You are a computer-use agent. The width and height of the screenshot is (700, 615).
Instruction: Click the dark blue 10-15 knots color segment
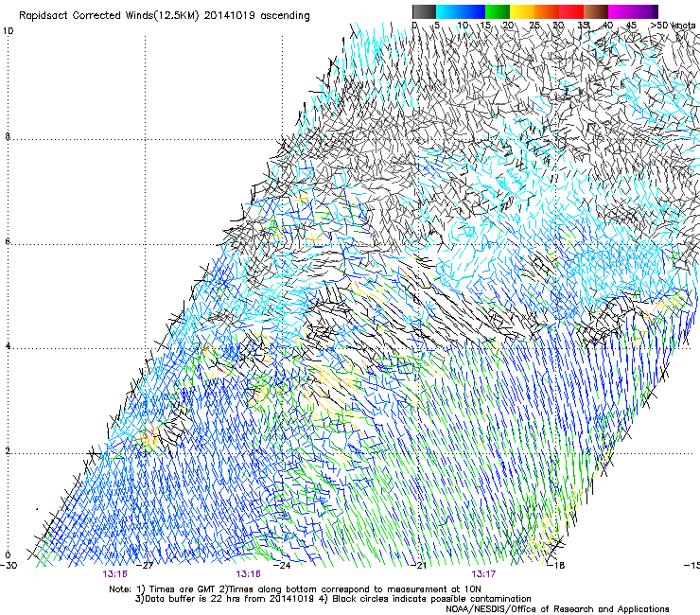tap(472, 11)
